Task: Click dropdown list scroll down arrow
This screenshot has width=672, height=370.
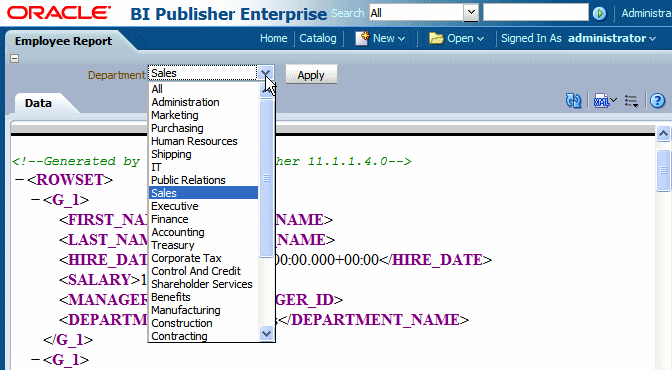Action: point(266,333)
